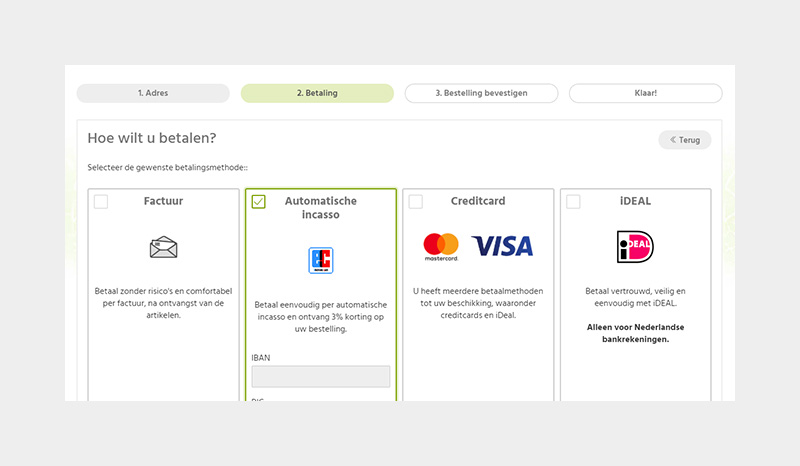This screenshot has height=466, width=800.
Task: Click the Automatische incasso title
Action: pyautogui.click(x=321, y=208)
